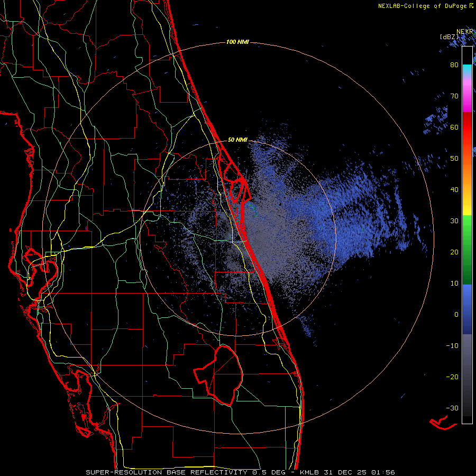Click the 20 value on the dBZ scale
The width and height of the screenshot is (476, 476).
tap(454, 253)
